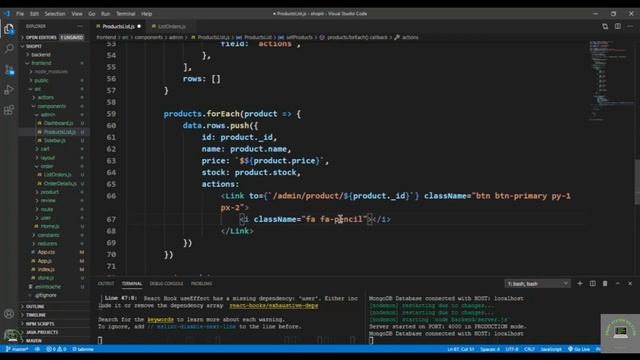Click the editor minimap code preview
This screenshot has height=360, width=640.
pos(611,80)
